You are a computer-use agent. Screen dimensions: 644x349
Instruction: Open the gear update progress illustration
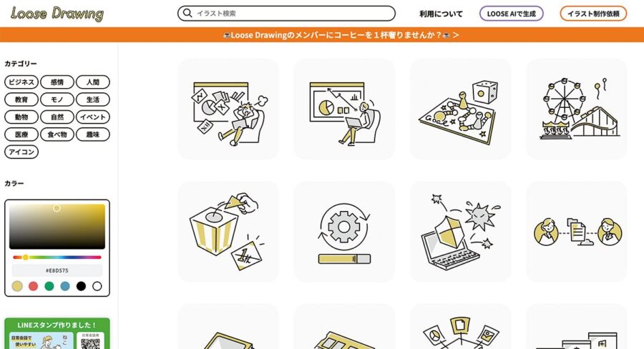point(344,232)
